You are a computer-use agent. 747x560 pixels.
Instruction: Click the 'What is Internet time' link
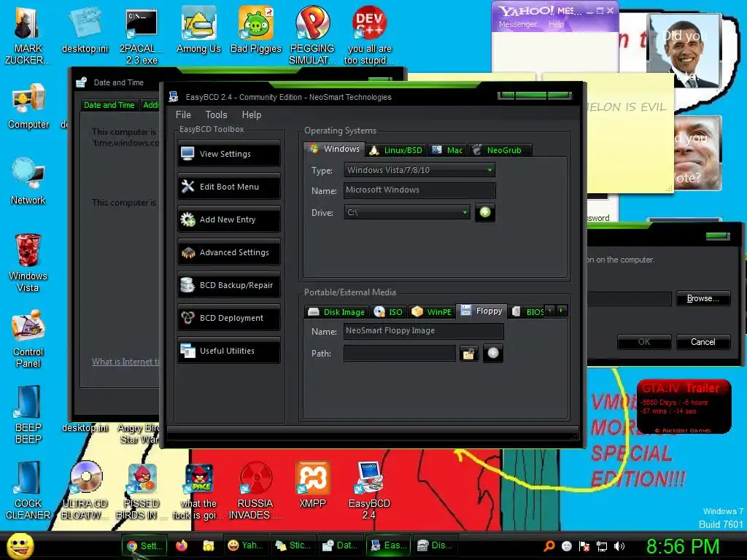[x=125, y=362]
